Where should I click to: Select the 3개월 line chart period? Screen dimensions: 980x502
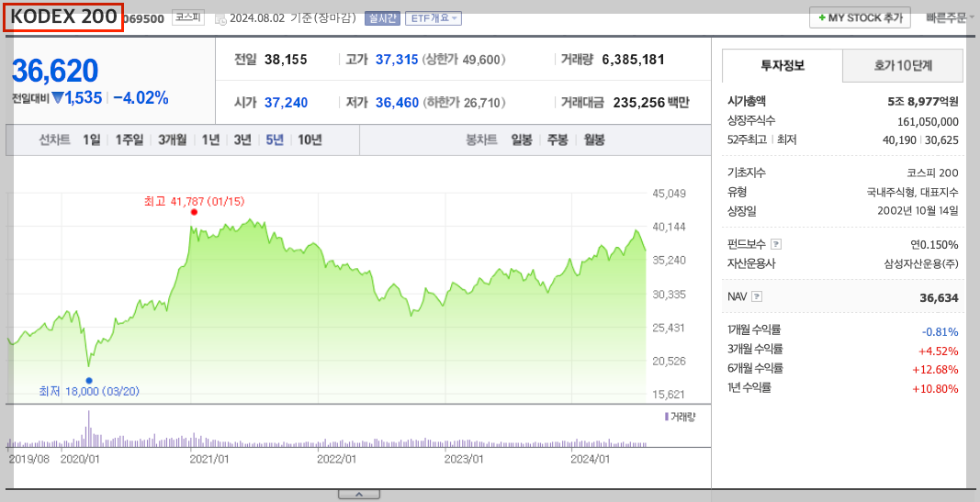click(x=172, y=139)
